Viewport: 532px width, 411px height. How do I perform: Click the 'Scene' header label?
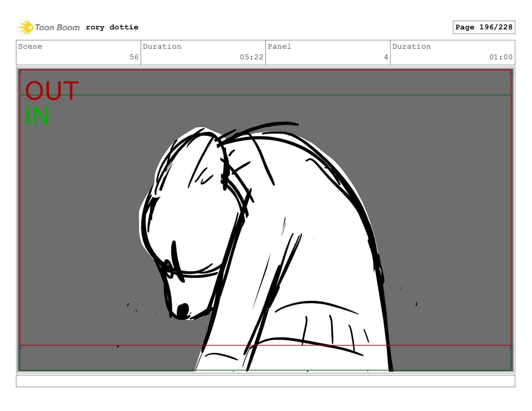pyautogui.click(x=30, y=46)
